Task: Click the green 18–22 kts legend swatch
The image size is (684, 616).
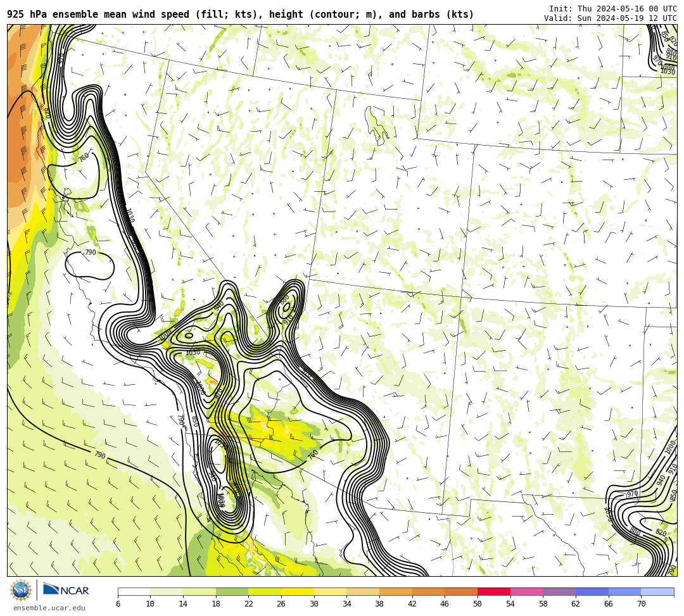Action: (x=232, y=591)
